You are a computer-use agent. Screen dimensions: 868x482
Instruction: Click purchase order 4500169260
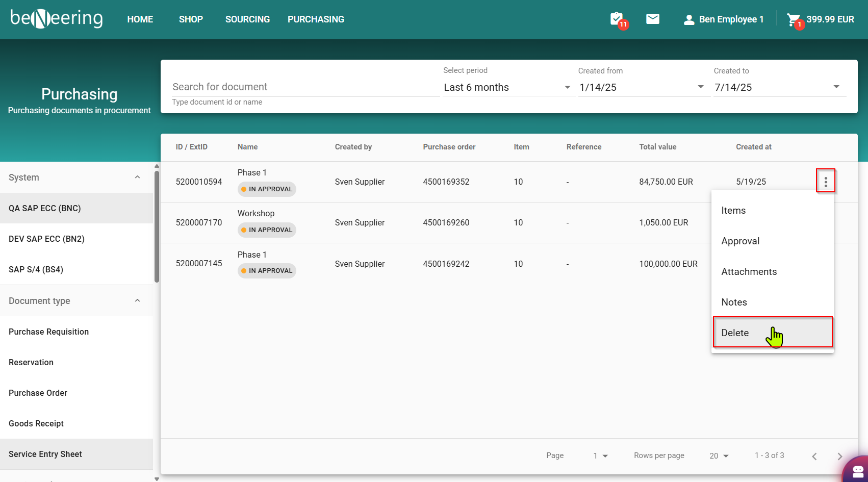point(446,222)
